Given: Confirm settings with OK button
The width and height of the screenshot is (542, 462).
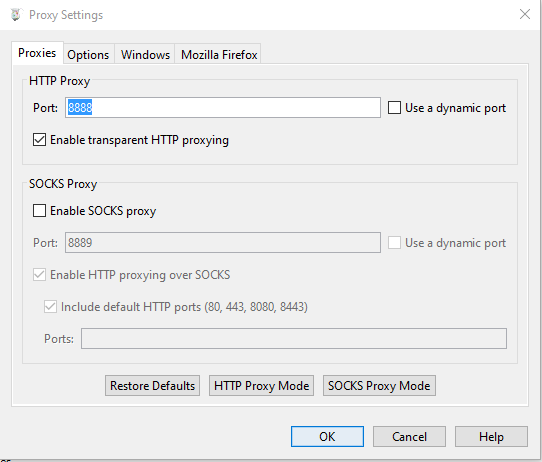Looking at the screenshot, I should click(x=327, y=436).
